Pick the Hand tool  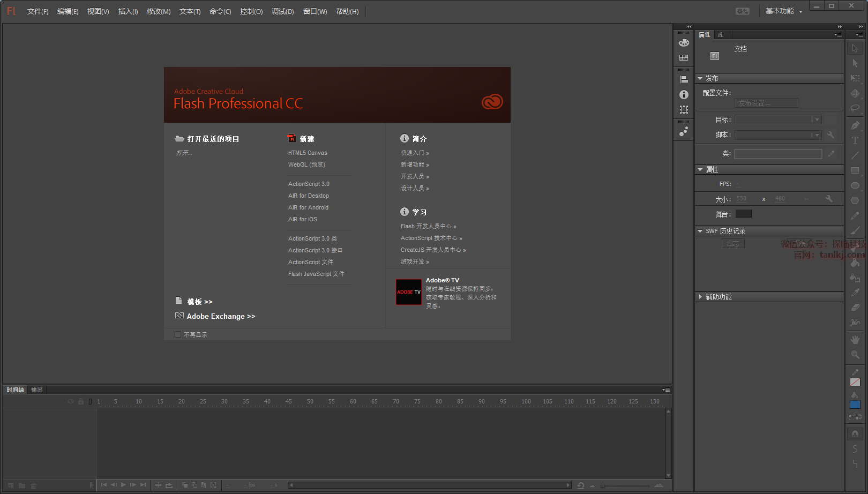(855, 339)
